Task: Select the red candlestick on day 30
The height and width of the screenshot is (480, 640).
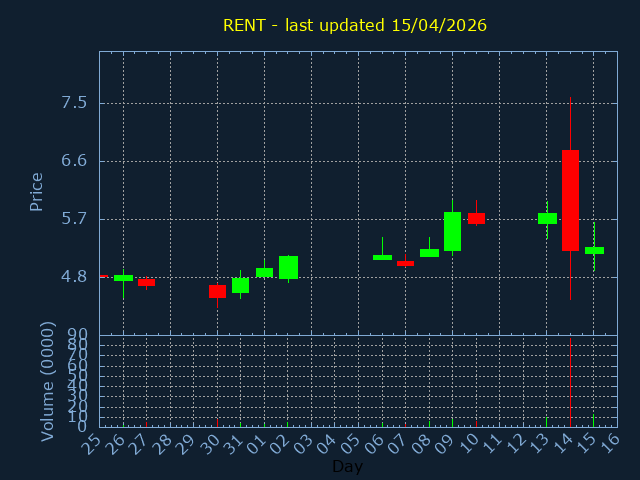Action: [x=217, y=291]
